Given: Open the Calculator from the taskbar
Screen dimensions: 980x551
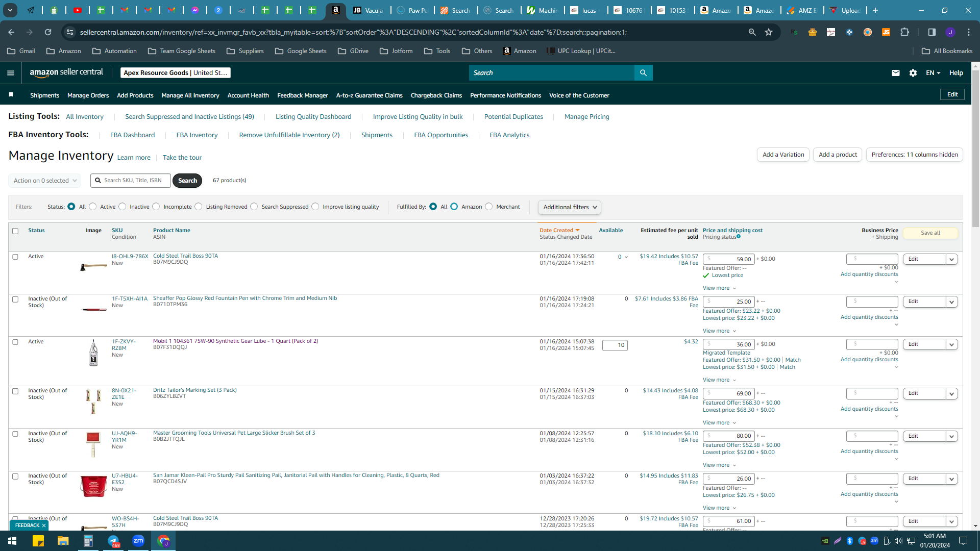Looking at the screenshot, I should pyautogui.click(x=88, y=541).
